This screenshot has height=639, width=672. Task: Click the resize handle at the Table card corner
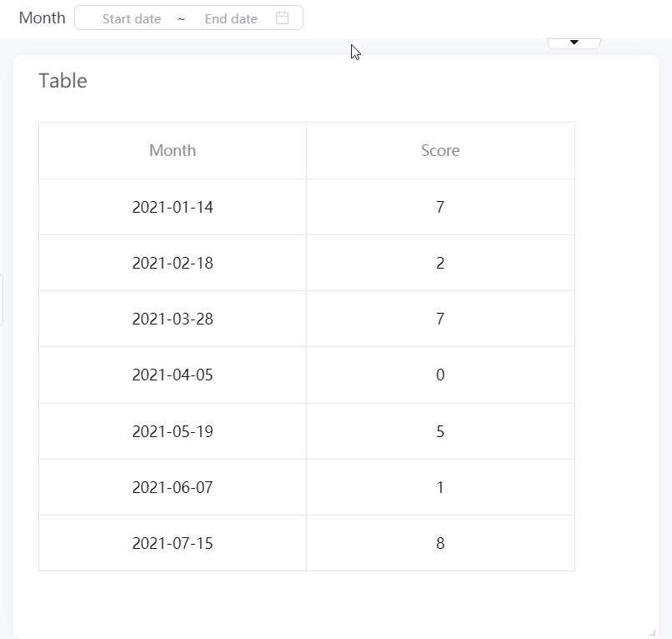pyautogui.click(x=652, y=632)
